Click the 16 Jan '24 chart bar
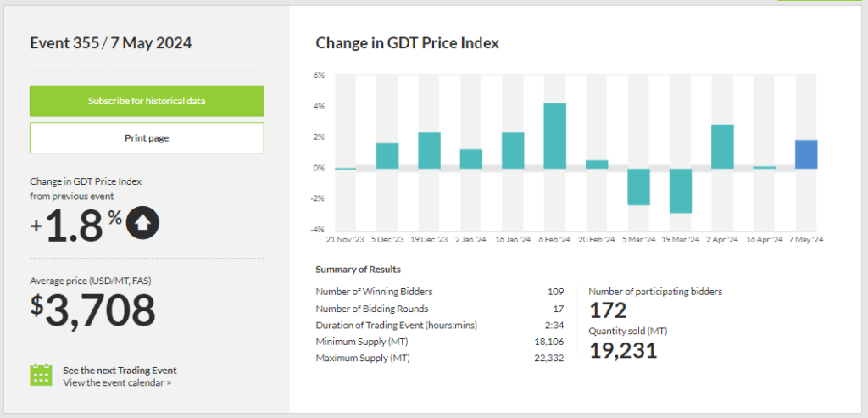The image size is (868, 418). 513,151
